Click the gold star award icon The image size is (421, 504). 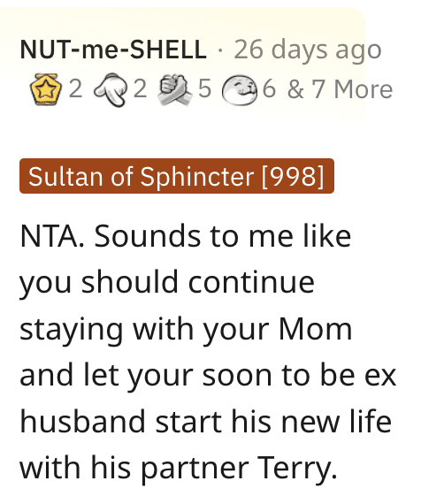[x=45, y=89]
